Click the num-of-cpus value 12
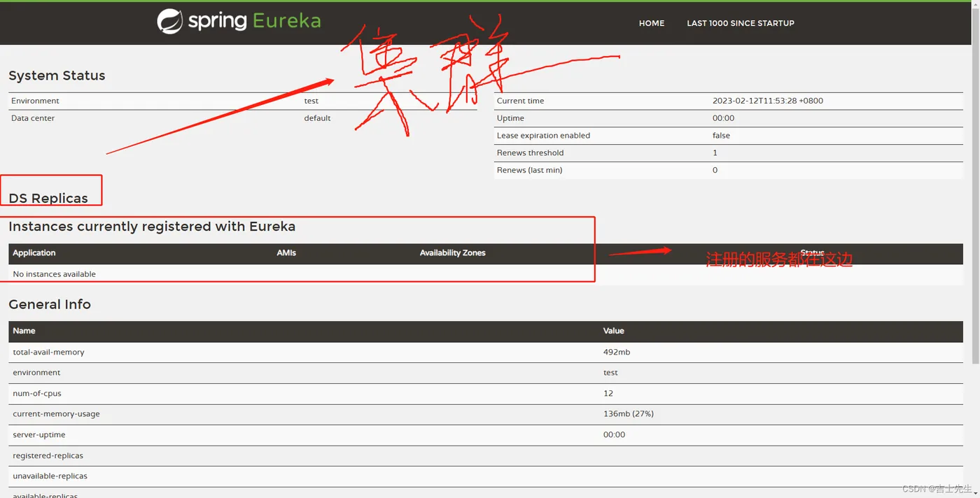This screenshot has height=498, width=980. coord(608,394)
